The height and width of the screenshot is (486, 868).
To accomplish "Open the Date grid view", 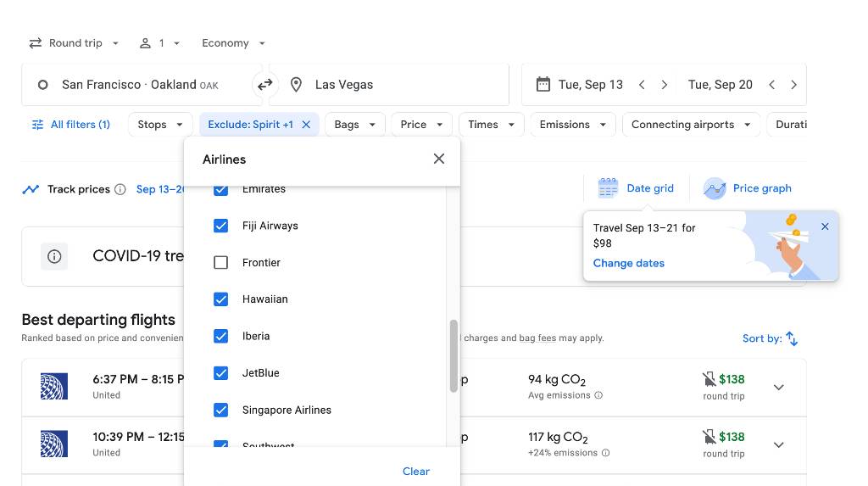I will coord(637,188).
